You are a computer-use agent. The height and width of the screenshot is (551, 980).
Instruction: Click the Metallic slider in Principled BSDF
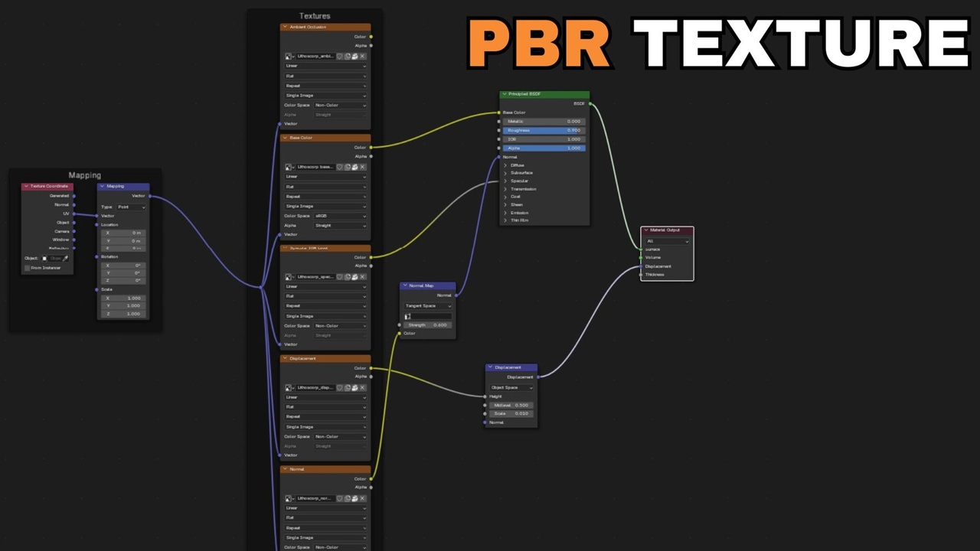(x=544, y=122)
